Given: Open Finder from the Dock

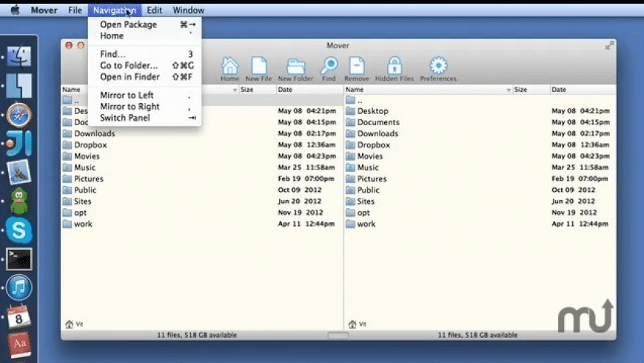Looking at the screenshot, I should click(x=19, y=56).
